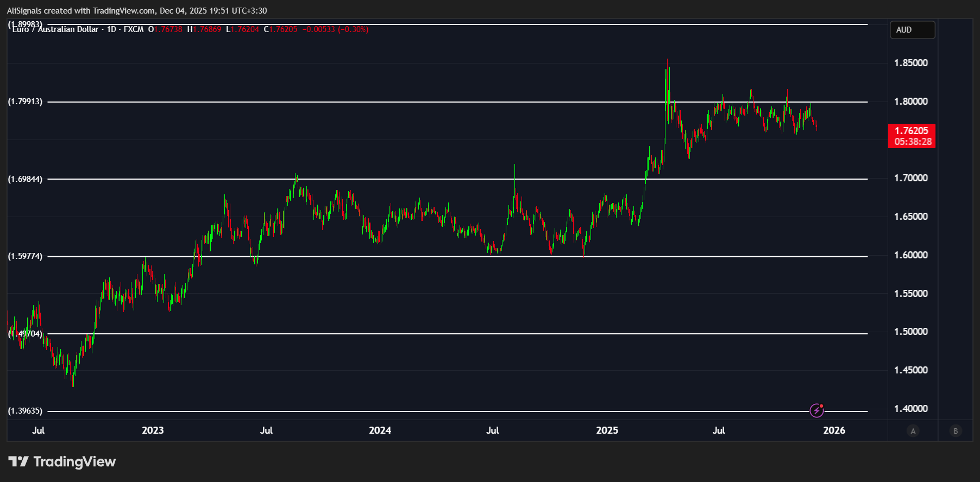Screen dimensions: 980x482
Task: Toggle the A auto-scale button
Action: click(913, 431)
